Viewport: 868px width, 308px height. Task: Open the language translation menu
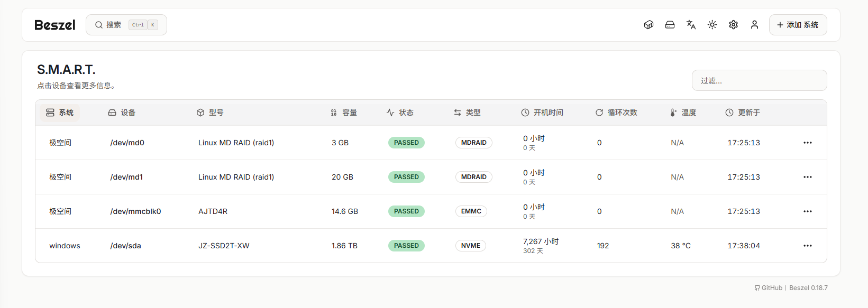pos(691,25)
